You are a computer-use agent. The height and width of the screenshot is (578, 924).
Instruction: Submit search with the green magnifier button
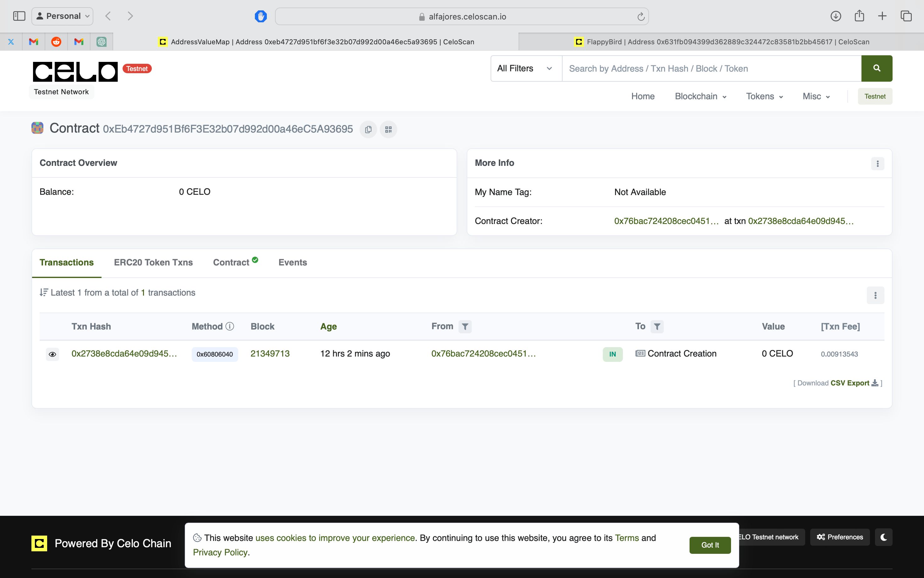pyautogui.click(x=877, y=68)
